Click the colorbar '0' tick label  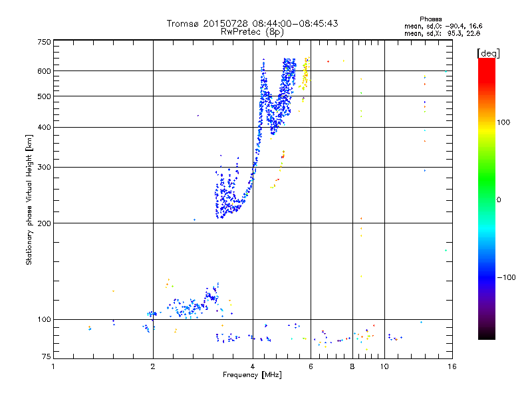(x=499, y=200)
